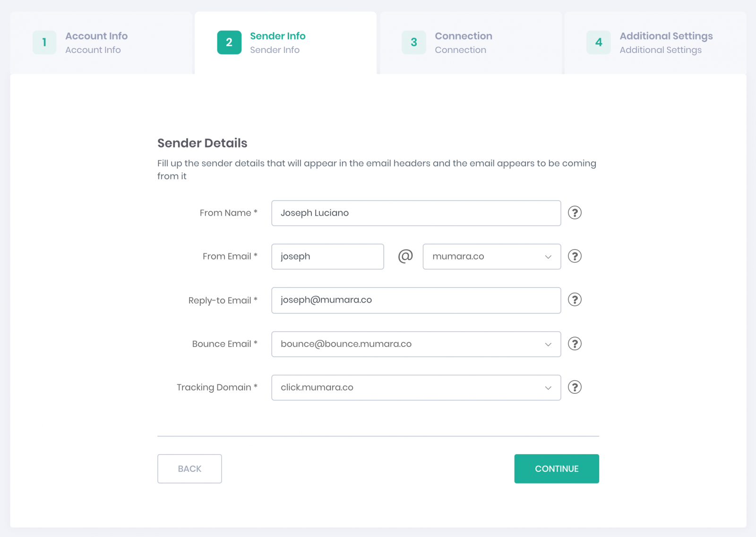Open the mumara.co domain dropdown
756x537 pixels.
click(491, 257)
